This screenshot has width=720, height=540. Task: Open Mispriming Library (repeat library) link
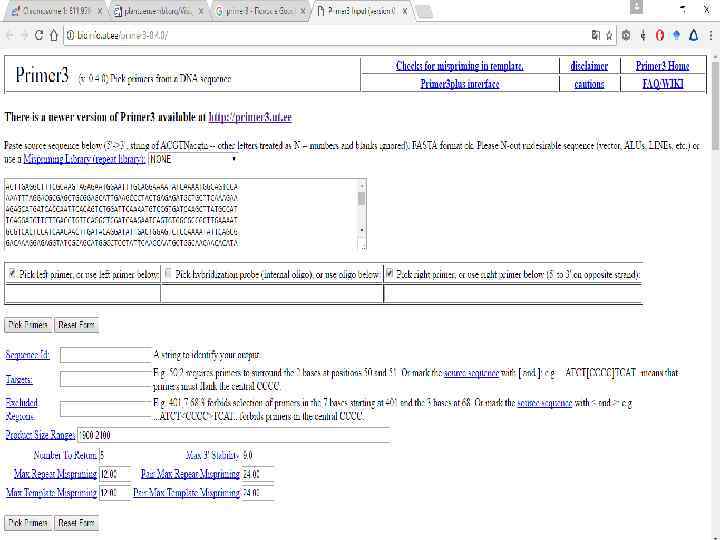84,160
